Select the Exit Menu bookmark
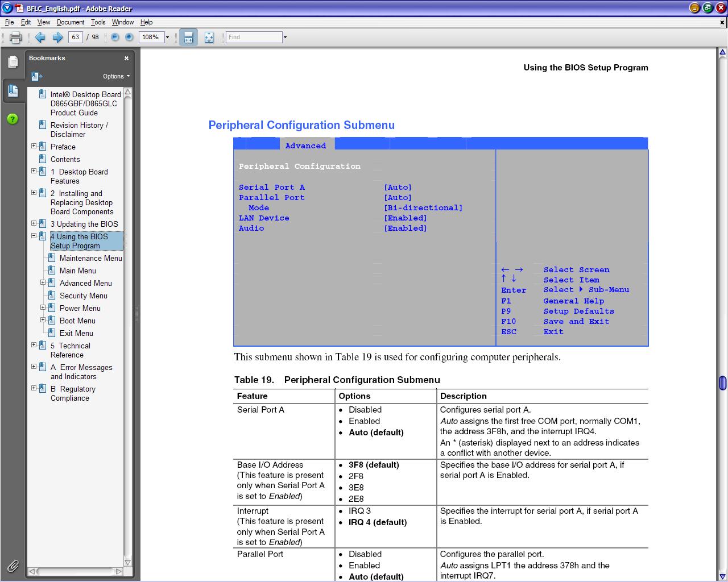The height and width of the screenshot is (582, 728). tap(76, 333)
